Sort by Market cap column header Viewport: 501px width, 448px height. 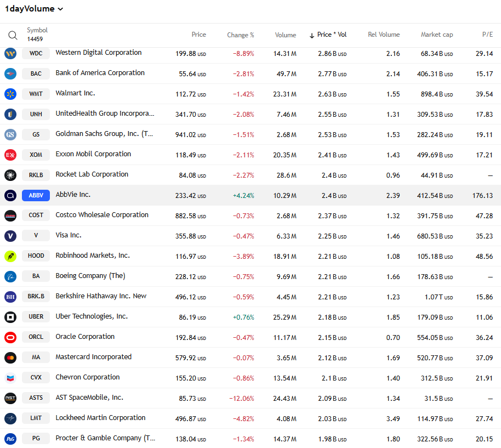click(x=437, y=35)
